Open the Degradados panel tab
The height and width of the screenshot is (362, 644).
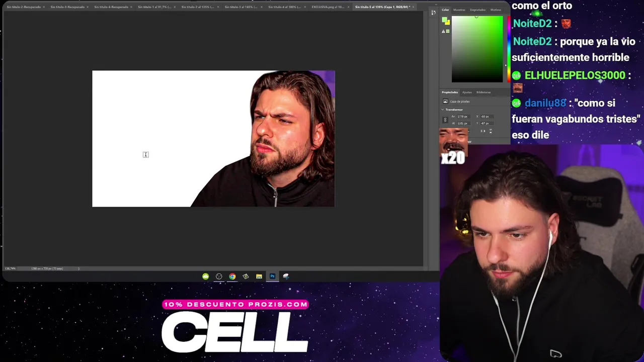[x=478, y=10]
